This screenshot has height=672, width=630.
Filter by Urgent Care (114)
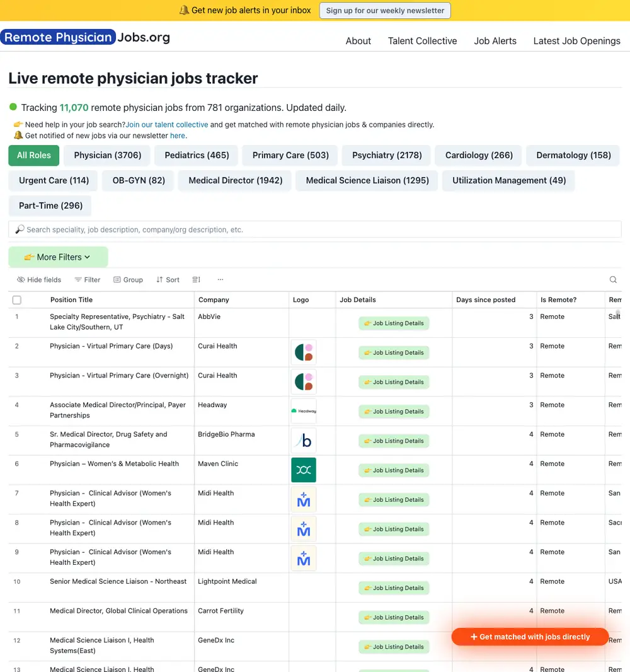click(x=54, y=180)
